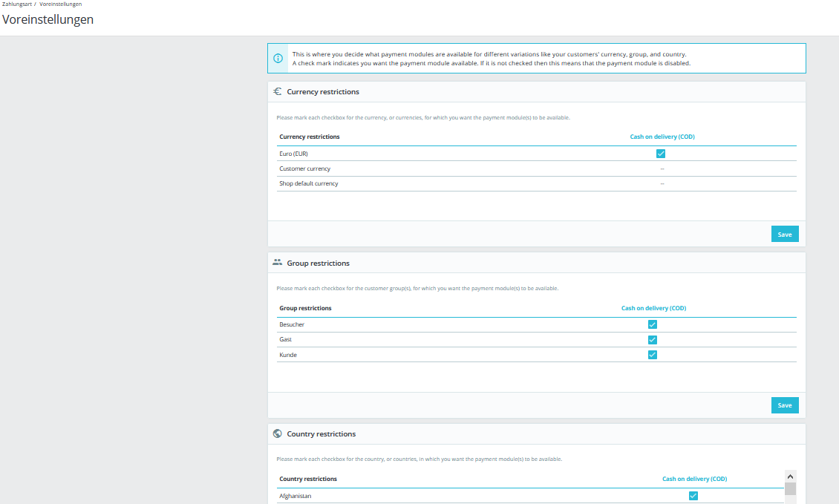Viewport: 839px width, 504px height.
Task: Click the Country restrictions column header
Action: [x=307, y=479]
